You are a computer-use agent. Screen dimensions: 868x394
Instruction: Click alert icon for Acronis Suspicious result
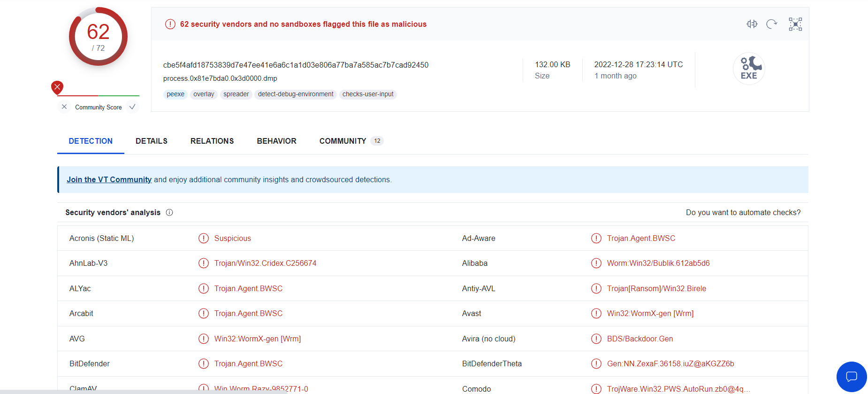tap(204, 238)
